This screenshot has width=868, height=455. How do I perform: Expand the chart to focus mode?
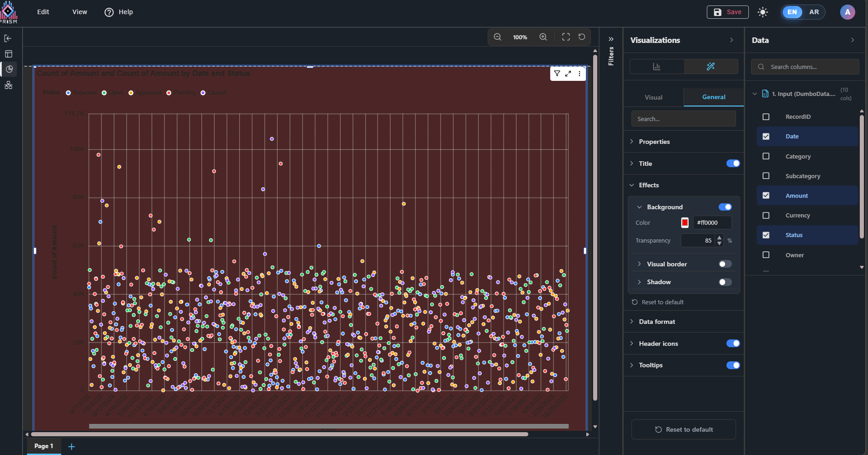click(568, 74)
